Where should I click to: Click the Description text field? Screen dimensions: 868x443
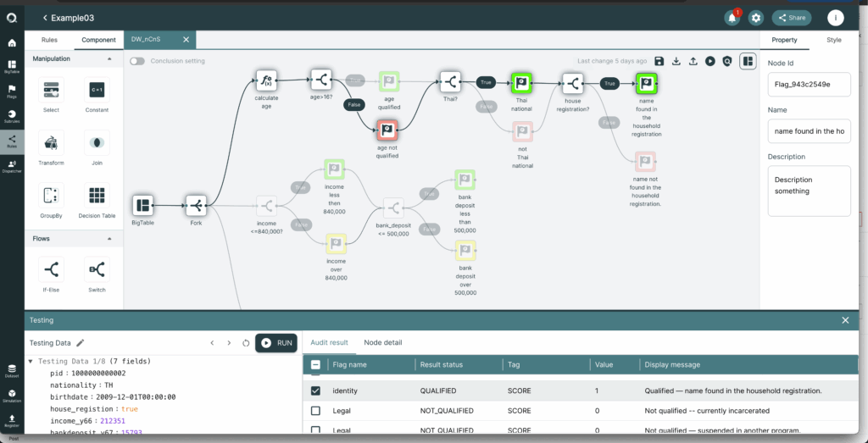coord(809,191)
